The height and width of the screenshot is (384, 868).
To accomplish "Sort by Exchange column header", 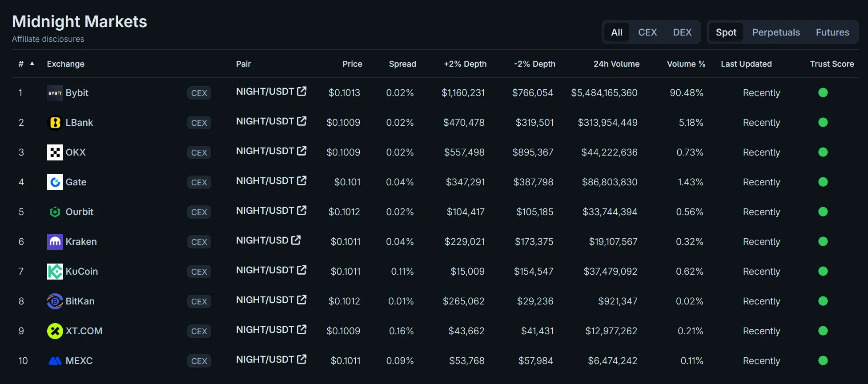I will [x=66, y=64].
